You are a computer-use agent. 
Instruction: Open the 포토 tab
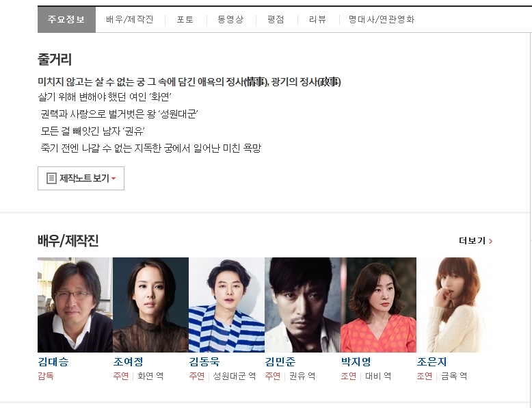(185, 19)
